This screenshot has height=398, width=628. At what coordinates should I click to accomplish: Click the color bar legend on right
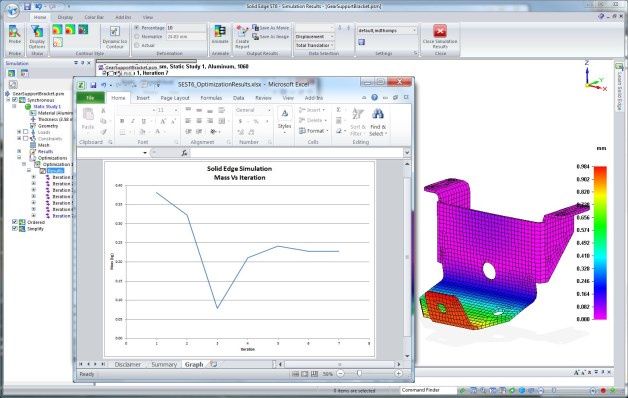pos(600,243)
